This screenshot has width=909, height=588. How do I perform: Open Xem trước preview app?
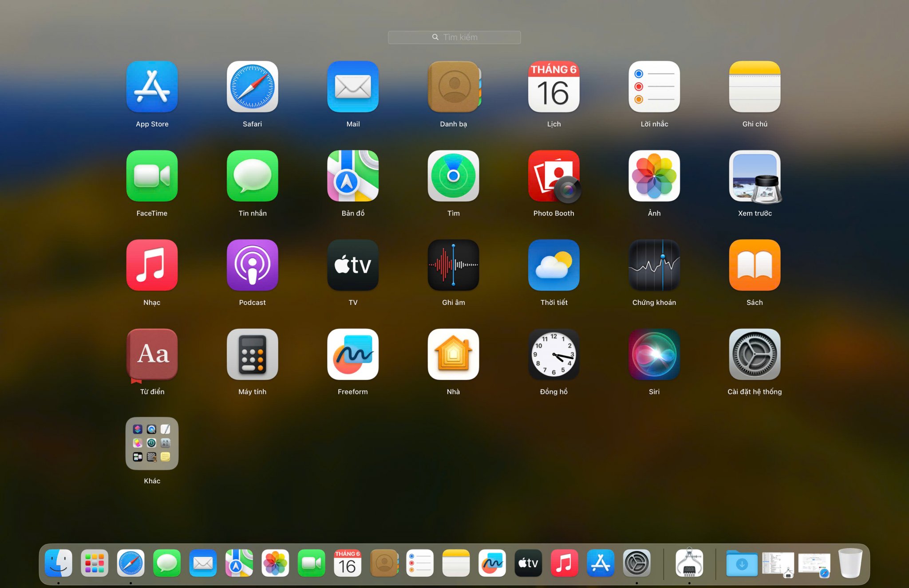point(755,176)
